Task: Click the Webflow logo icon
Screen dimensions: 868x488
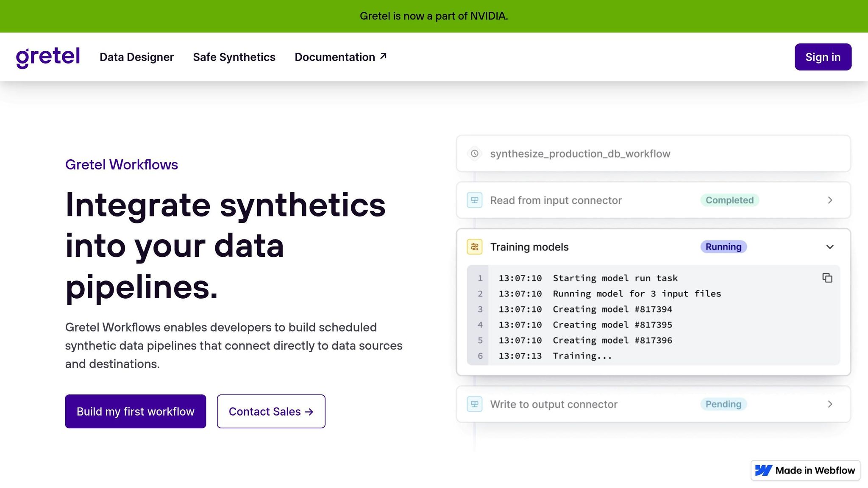Action: 763,470
